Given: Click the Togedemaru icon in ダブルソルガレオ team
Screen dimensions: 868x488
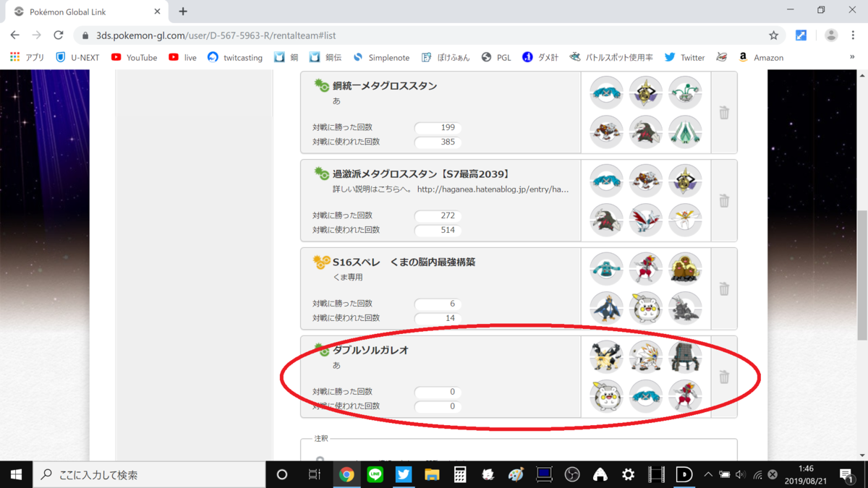Looking at the screenshot, I should tap(606, 396).
